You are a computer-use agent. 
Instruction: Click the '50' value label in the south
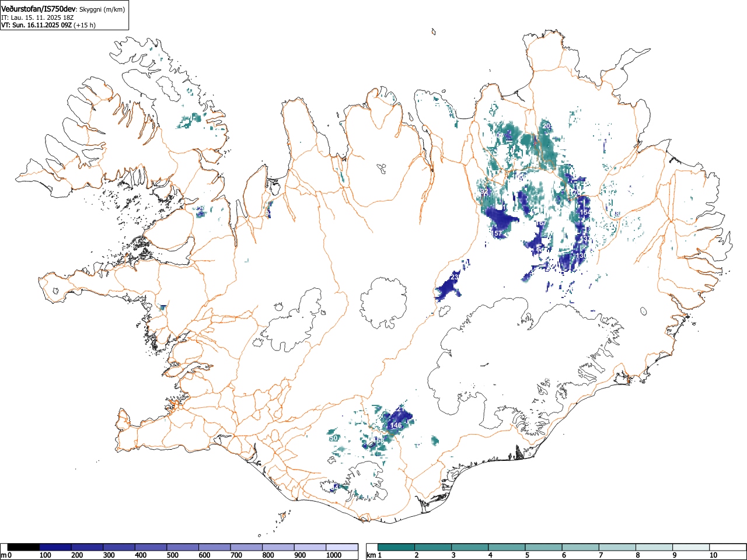pos(334,438)
